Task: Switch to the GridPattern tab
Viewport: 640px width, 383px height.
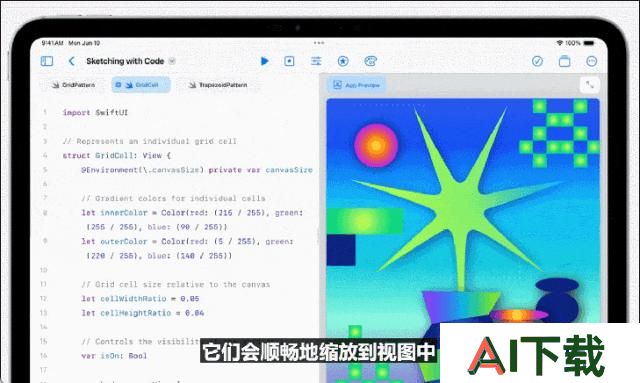Action: [73, 85]
